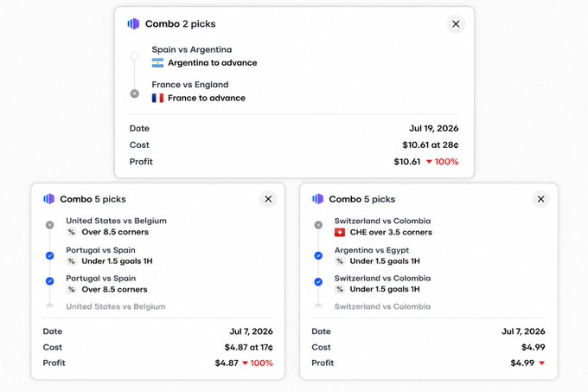588x392 pixels.
Task: Click the 'France vs England' match title
Action: [x=190, y=85]
